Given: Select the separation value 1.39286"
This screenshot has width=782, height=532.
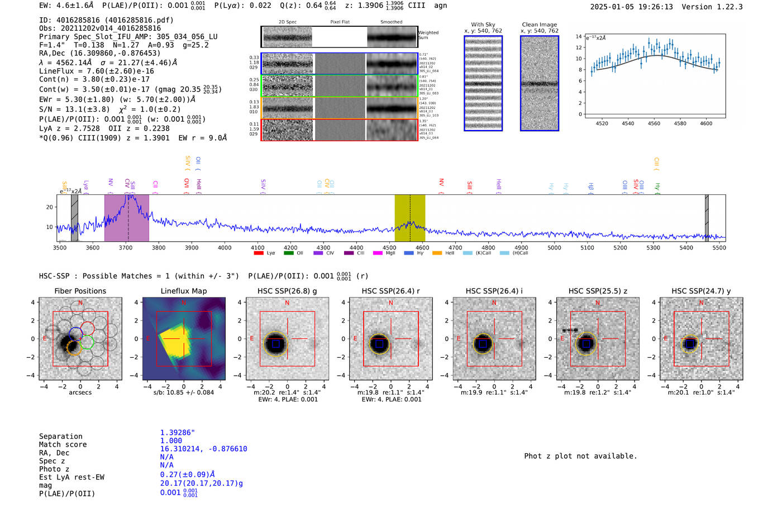Looking at the screenshot, I should [x=178, y=433].
